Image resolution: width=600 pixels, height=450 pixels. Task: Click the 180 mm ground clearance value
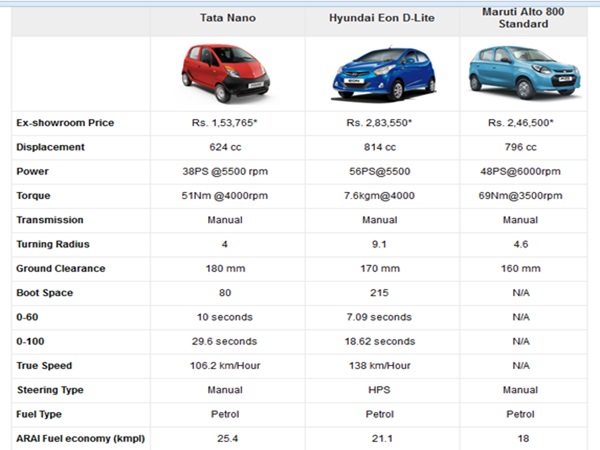pos(226,268)
